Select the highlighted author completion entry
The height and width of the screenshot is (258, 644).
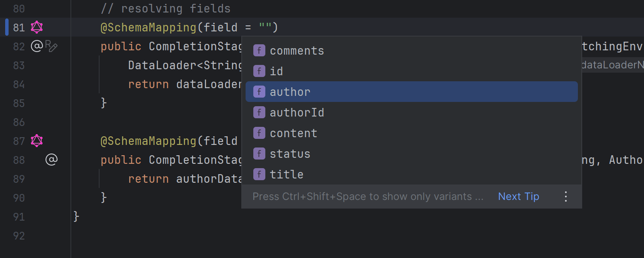(290, 92)
